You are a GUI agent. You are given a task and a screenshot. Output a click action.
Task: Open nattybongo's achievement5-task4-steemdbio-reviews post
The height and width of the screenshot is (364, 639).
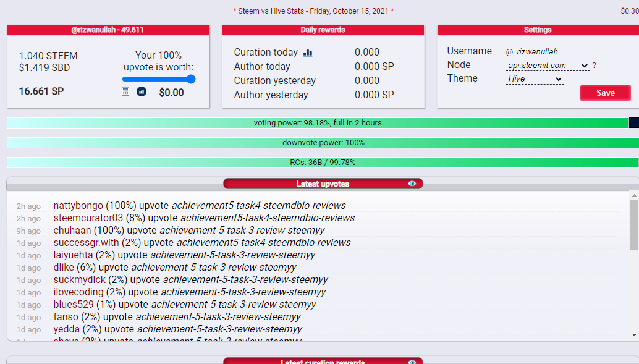(x=258, y=205)
